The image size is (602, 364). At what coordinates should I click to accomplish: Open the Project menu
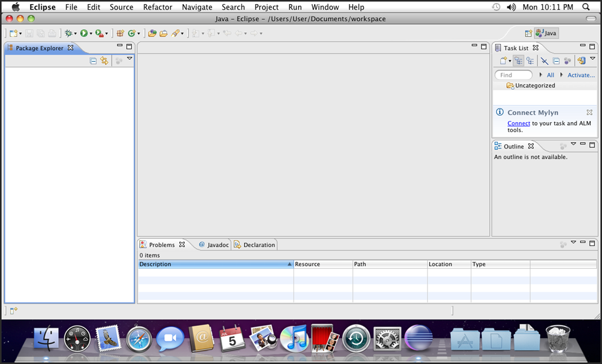[x=266, y=7]
